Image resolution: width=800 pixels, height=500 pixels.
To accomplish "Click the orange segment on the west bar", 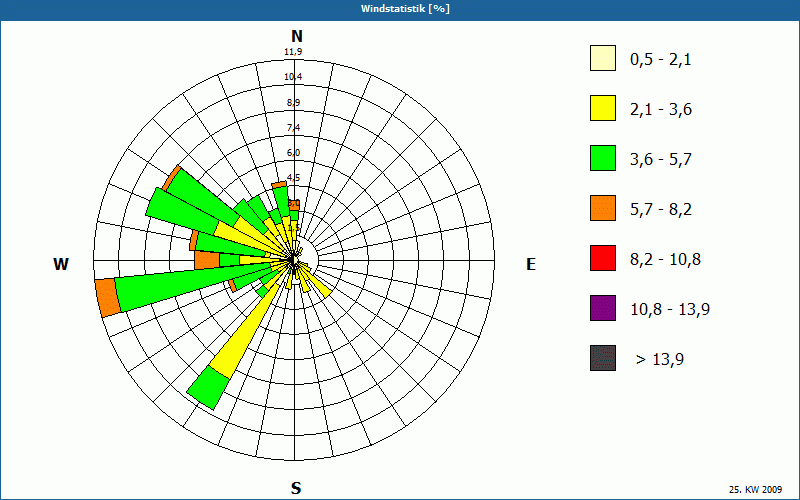I will (207, 260).
